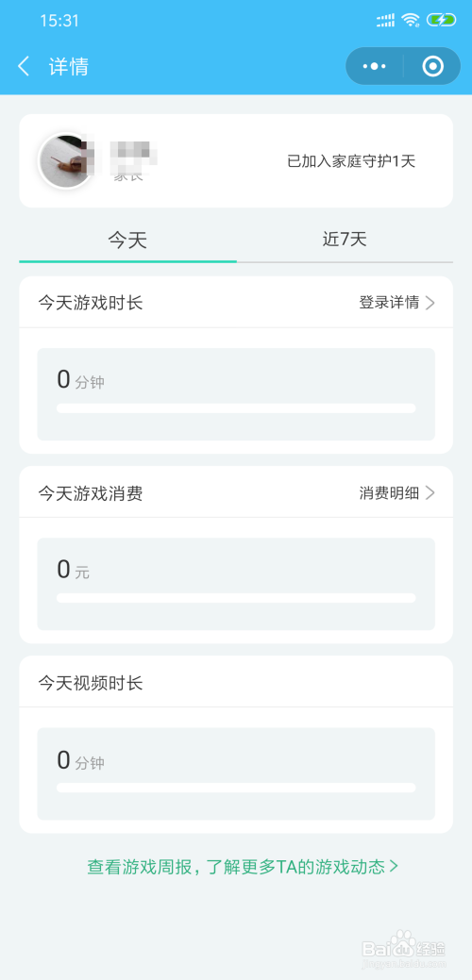This screenshot has height=980, width=472.
Task: Tap the 今天游戏时长 progress bar
Action: click(236, 408)
